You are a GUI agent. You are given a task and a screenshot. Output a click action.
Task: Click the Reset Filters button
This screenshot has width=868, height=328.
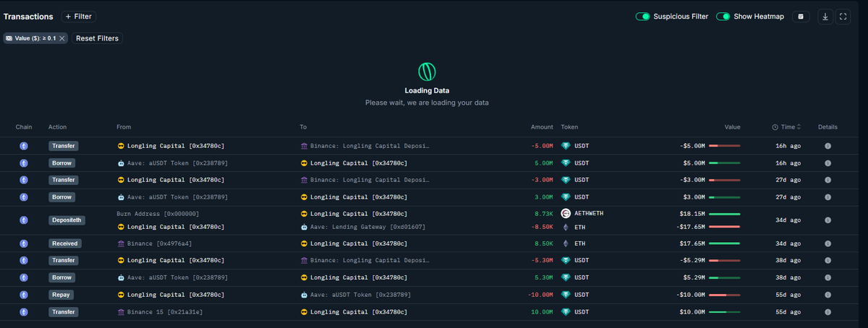pyautogui.click(x=97, y=38)
